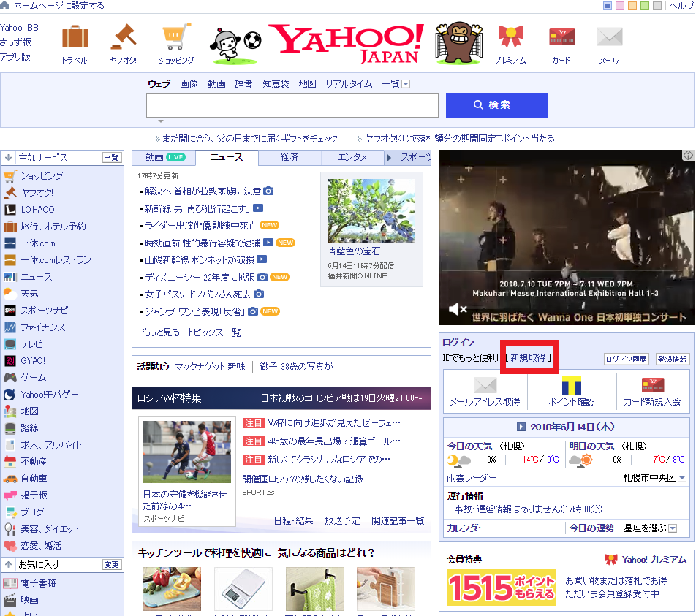The width and height of the screenshot is (696, 616).
Task: Click メールアドレス取得 envelope icon
Action: (485, 385)
